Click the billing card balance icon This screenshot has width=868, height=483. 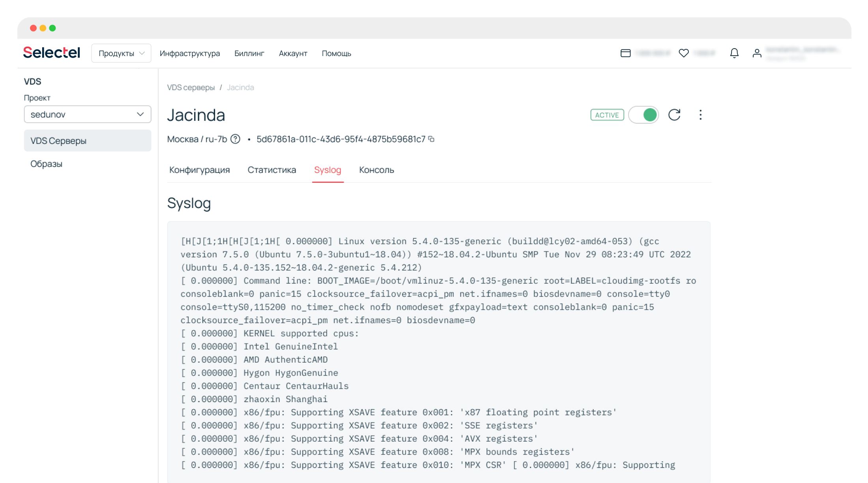(625, 53)
